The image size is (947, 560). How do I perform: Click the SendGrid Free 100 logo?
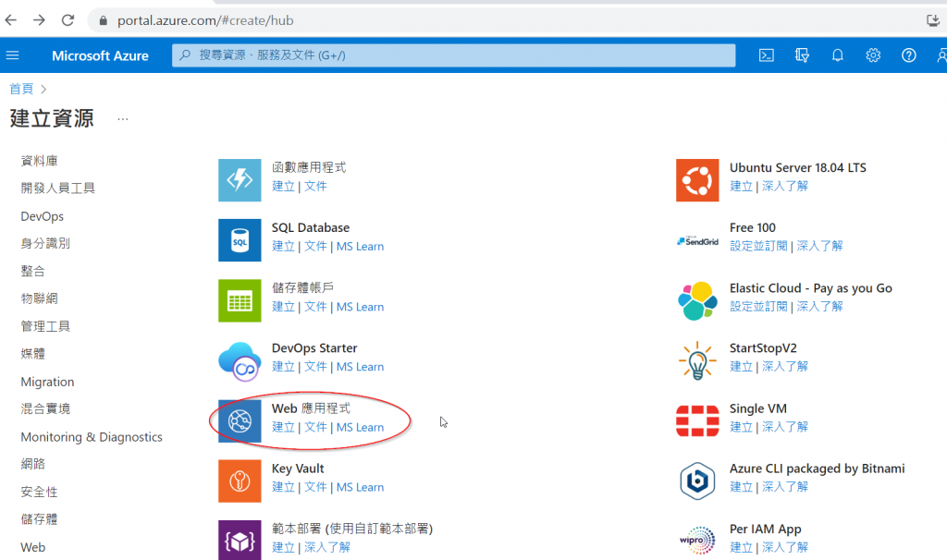coord(697,241)
